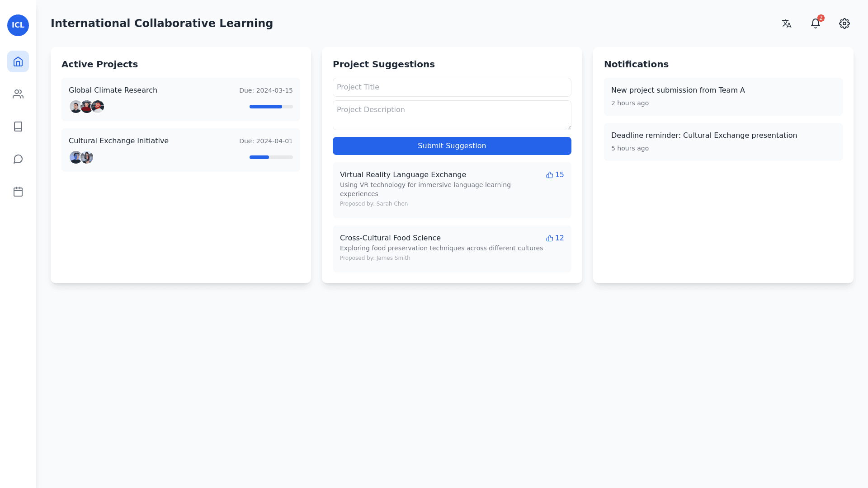Upvote the Cross-Cultural Food Science suggestion

pos(555,238)
